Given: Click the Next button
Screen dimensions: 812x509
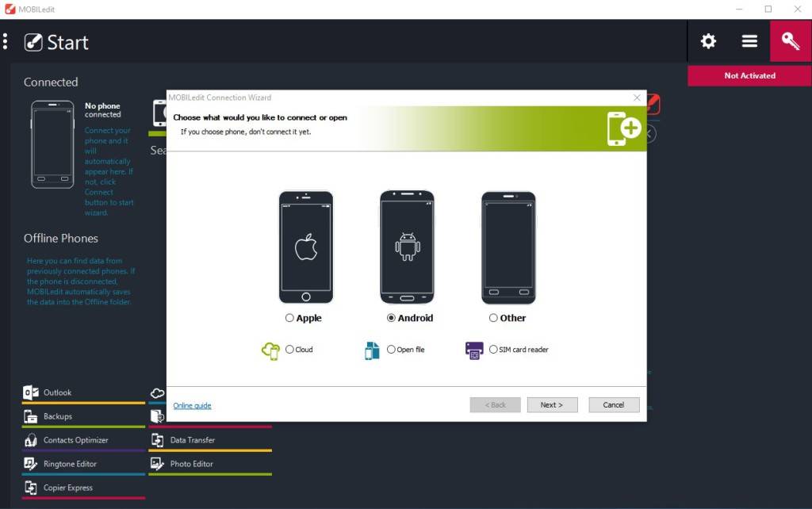Looking at the screenshot, I should click(552, 405).
